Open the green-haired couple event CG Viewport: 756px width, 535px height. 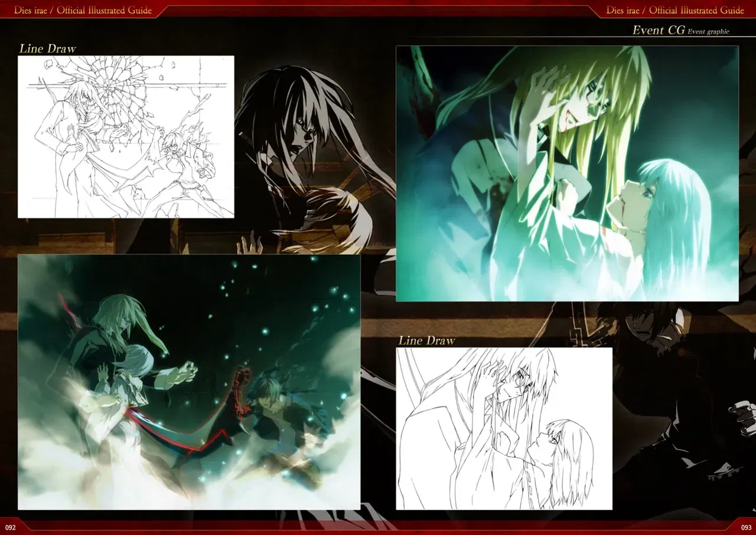click(567, 174)
